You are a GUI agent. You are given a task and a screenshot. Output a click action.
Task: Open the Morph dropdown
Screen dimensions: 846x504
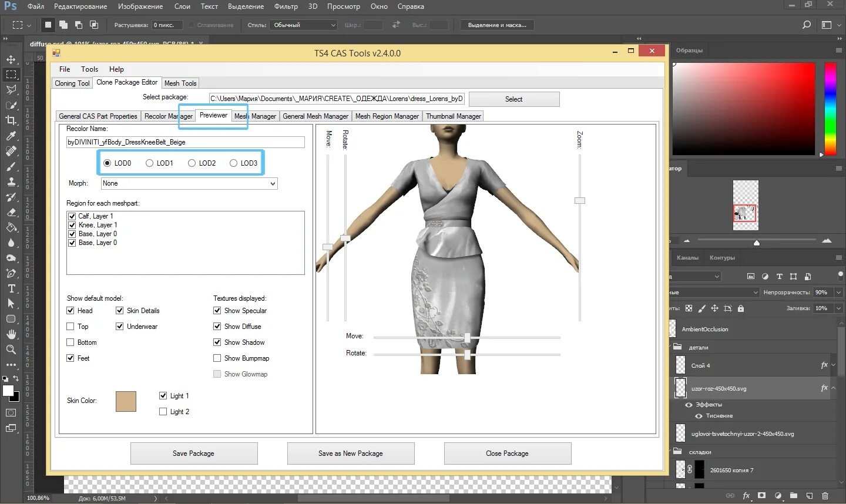pyautogui.click(x=189, y=183)
